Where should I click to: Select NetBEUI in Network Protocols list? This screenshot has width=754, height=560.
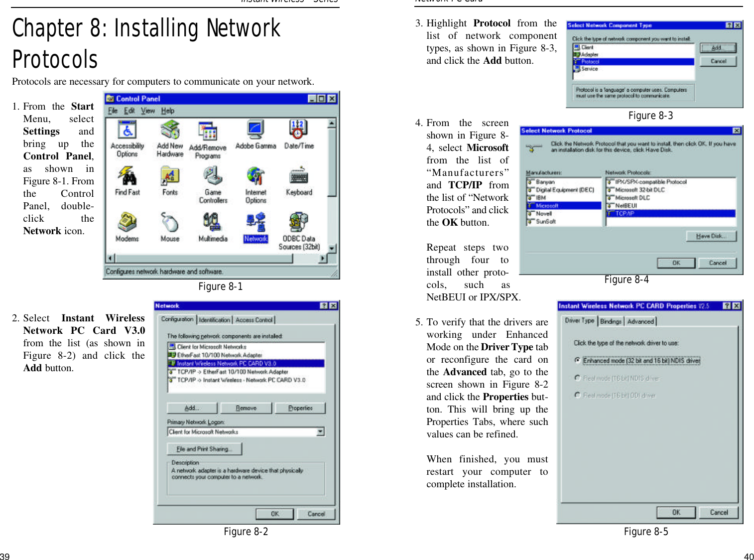670,205
